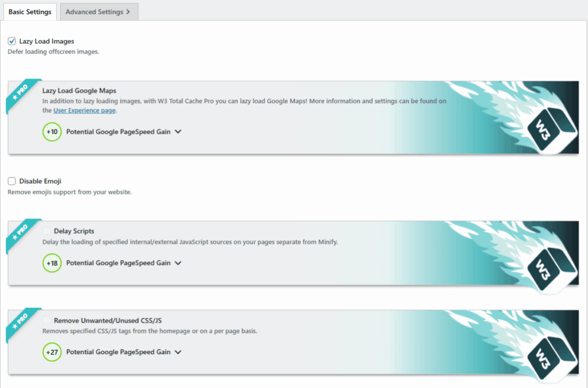Click the +10 PageSpeed score circle

pyautogui.click(x=52, y=131)
